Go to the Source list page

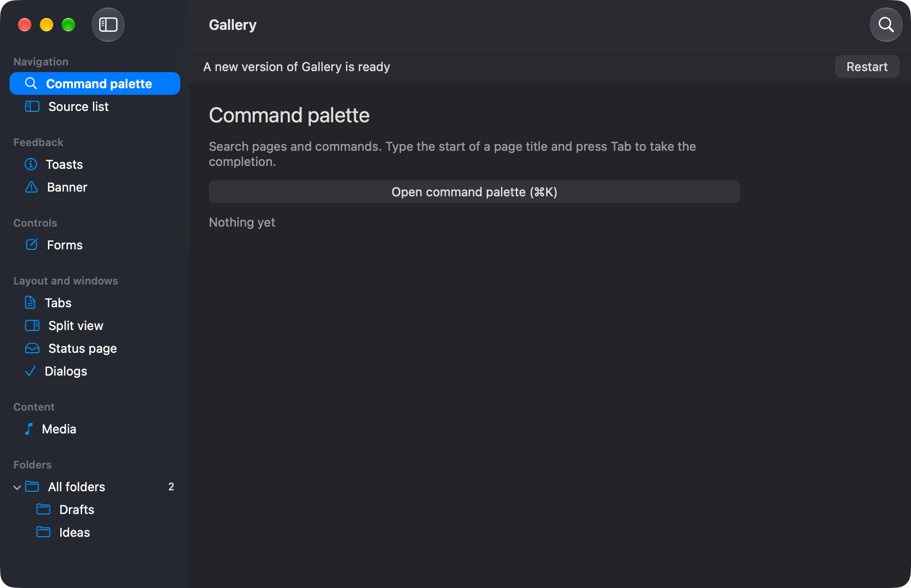[95, 106]
